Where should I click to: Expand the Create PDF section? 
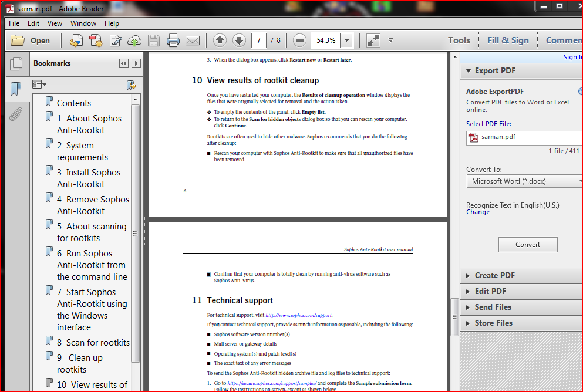coord(468,276)
